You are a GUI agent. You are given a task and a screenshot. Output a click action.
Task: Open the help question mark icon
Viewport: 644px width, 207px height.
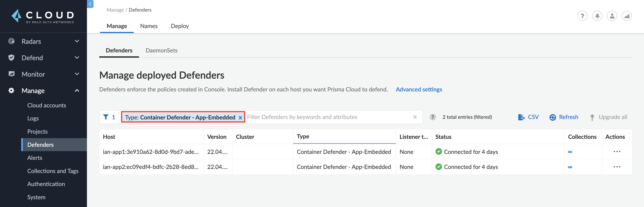click(x=582, y=16)
